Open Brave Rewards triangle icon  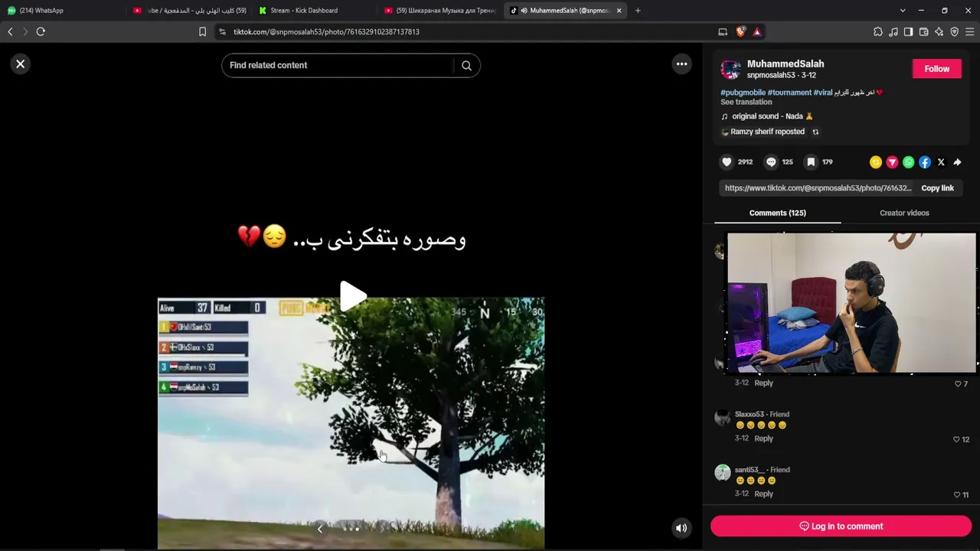(756, 31)
